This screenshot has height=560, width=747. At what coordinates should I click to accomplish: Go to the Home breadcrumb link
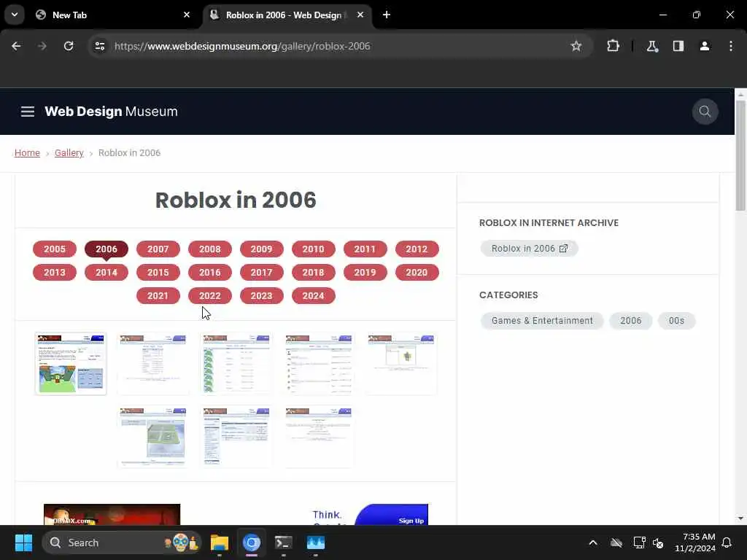point(27,153)
